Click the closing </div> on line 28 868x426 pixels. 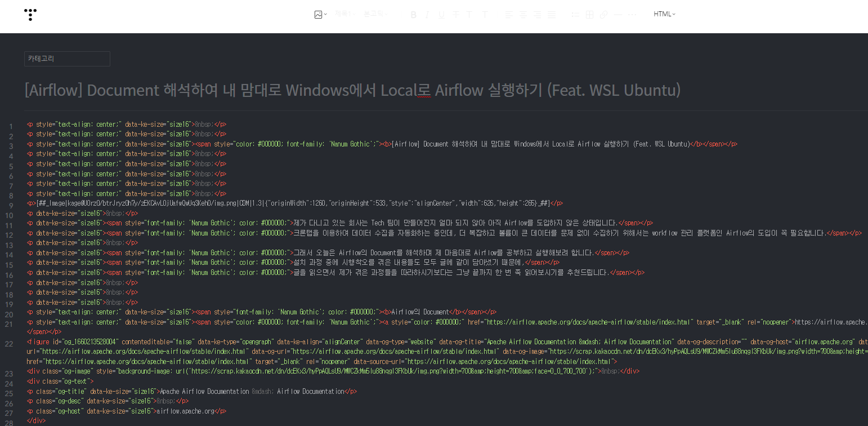(36, 421)
